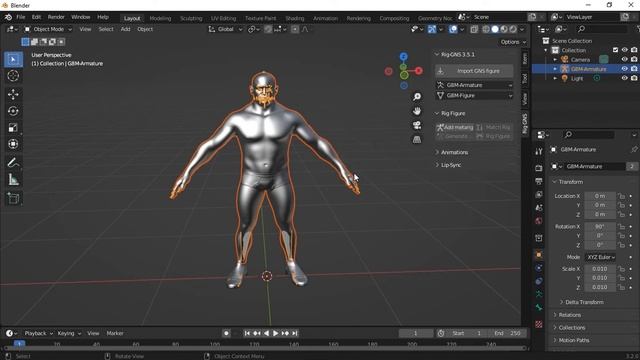Open the Render properties tab icon

pyautogui.click(x=539, y=168)
